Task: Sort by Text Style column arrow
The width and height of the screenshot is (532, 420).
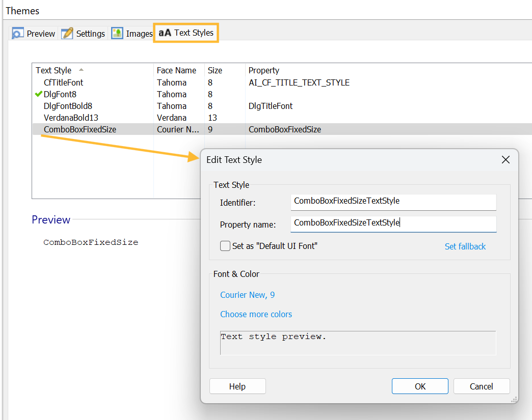Action: pyautogui.click(x=82, y=70)
